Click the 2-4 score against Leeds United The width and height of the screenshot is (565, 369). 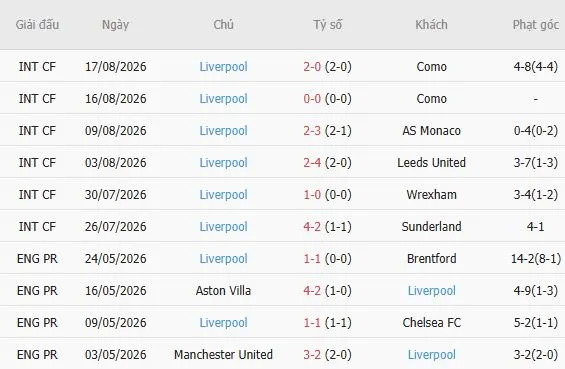312,163
